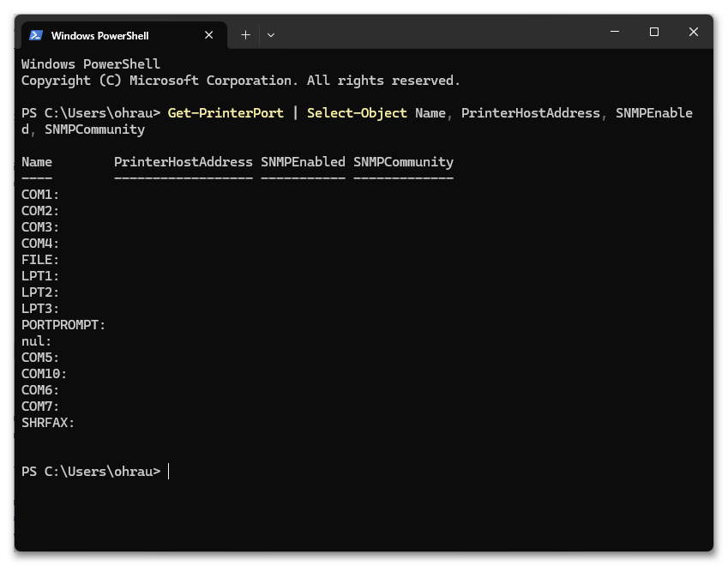Screen dimensions: 728x566
Task: Click the Name column header
Action: [37, 162]
